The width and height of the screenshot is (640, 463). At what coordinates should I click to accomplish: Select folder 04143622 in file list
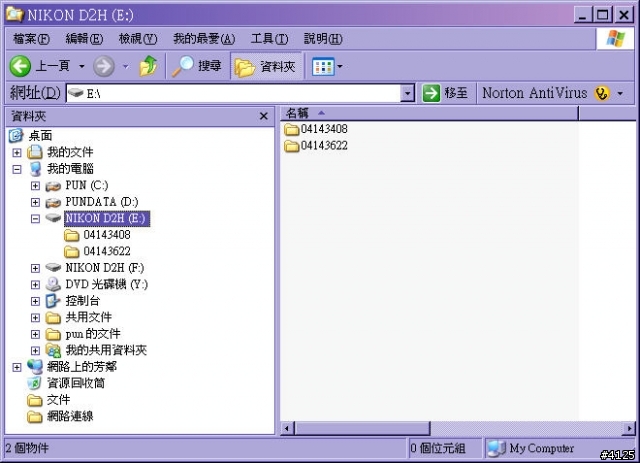point(316,146)
